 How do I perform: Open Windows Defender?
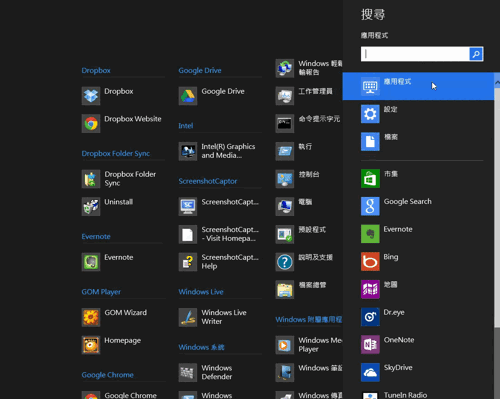pyautogui.click(x=205, y=372)
